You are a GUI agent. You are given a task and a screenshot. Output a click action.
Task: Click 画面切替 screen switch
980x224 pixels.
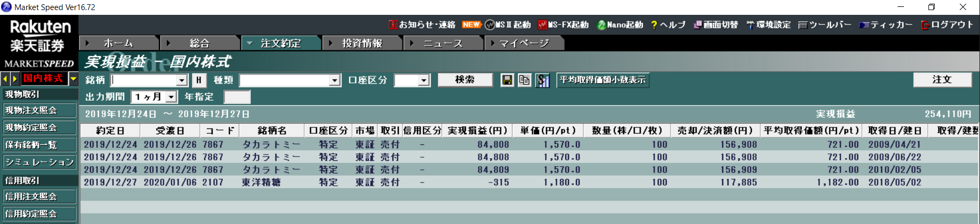[716, 25]
